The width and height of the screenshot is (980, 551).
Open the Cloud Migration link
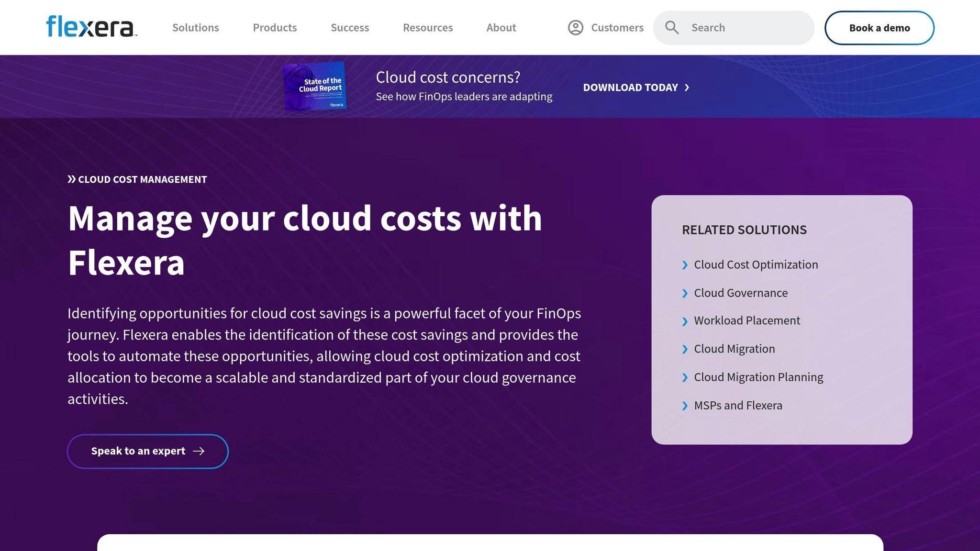[735, 349]
